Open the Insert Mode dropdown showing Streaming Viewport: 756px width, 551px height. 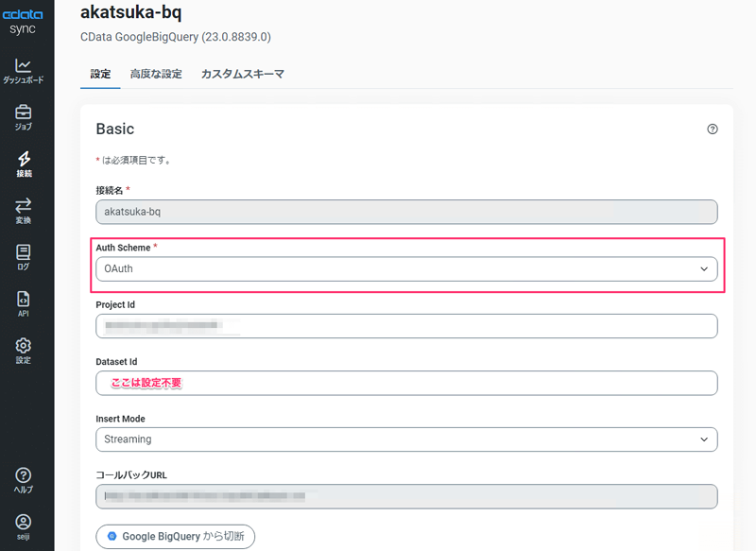[406, 439]
